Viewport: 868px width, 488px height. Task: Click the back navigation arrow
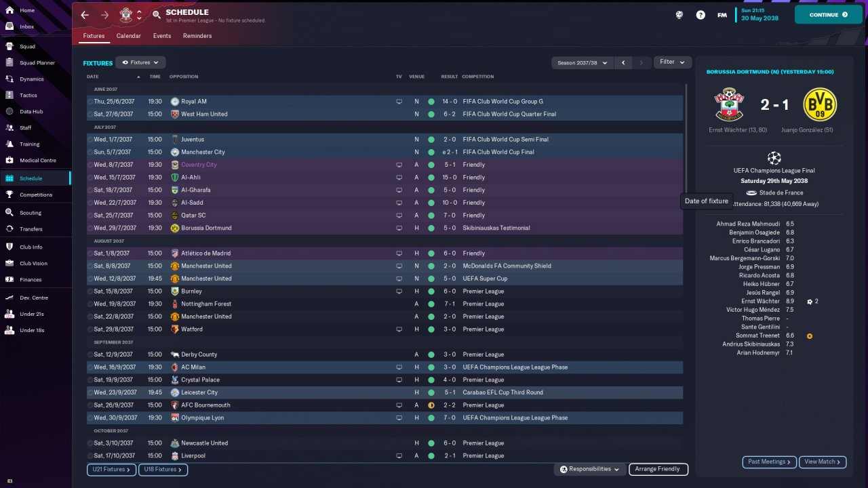(85, 15)
